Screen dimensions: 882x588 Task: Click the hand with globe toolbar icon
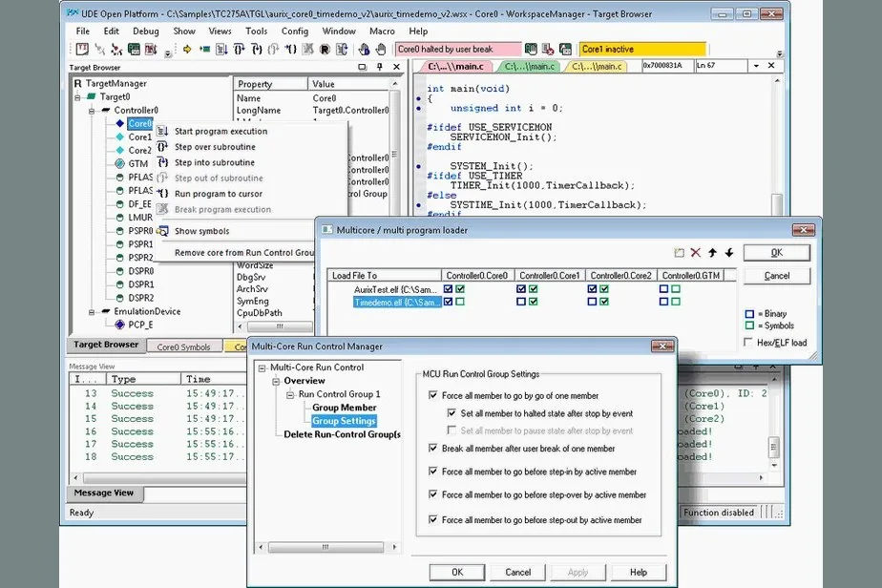click(364, 50)
